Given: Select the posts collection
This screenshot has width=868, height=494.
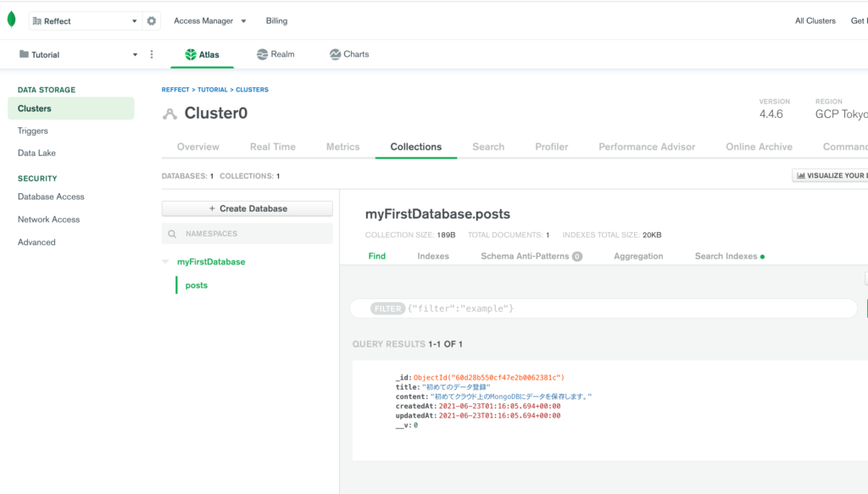Looking at the screenshot, I should pos(197,286).
